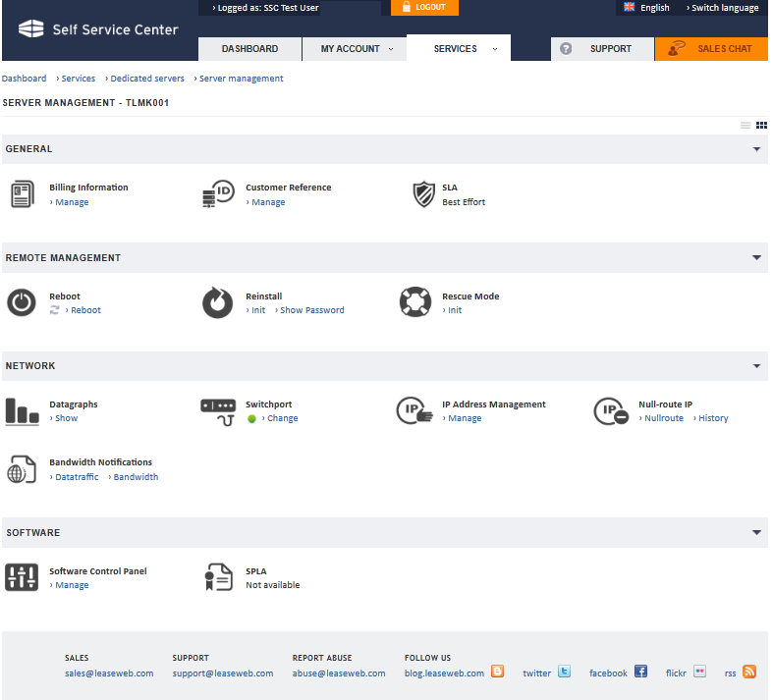This screenshot has width=773, height=700.
Task: Switch to grid view layout
Action: (x=761, y=126)
